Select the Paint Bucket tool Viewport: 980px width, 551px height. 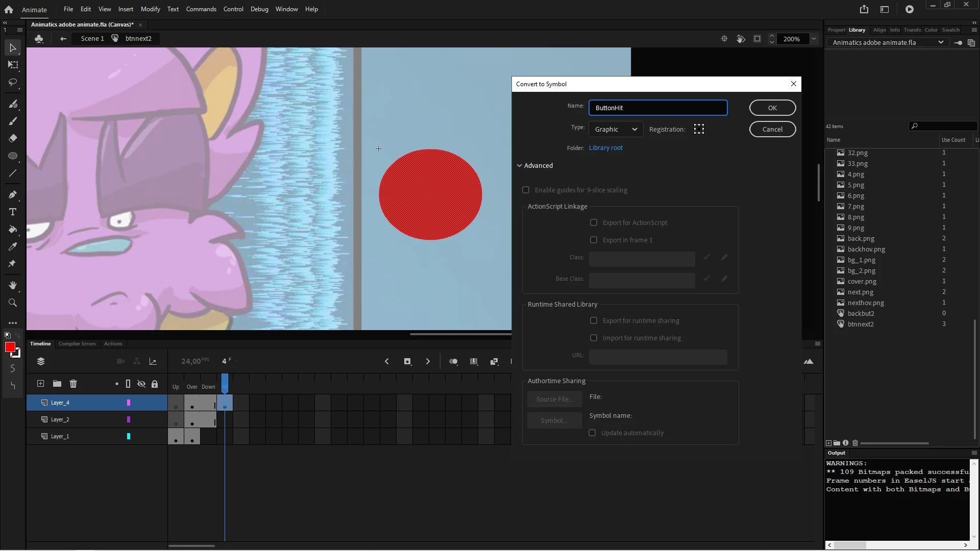coord(13,229)
